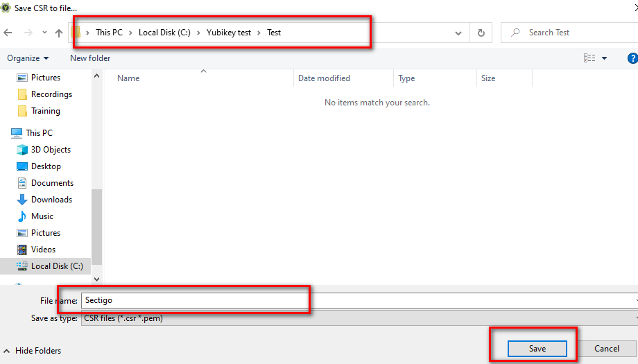Screen dimensions: 638x364
Task: Click the Refresh button beside address bar
Action: point(481,33)
